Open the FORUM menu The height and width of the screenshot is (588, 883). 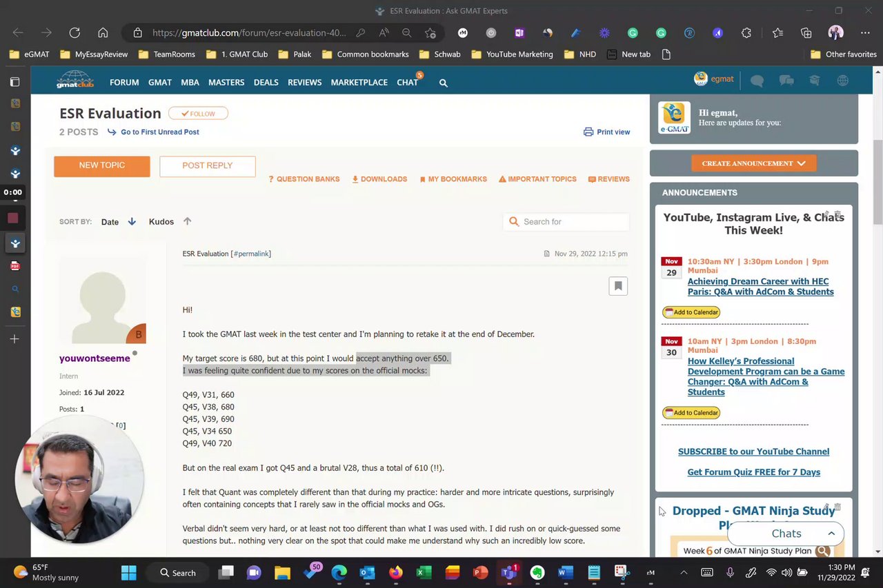(124, 83)
